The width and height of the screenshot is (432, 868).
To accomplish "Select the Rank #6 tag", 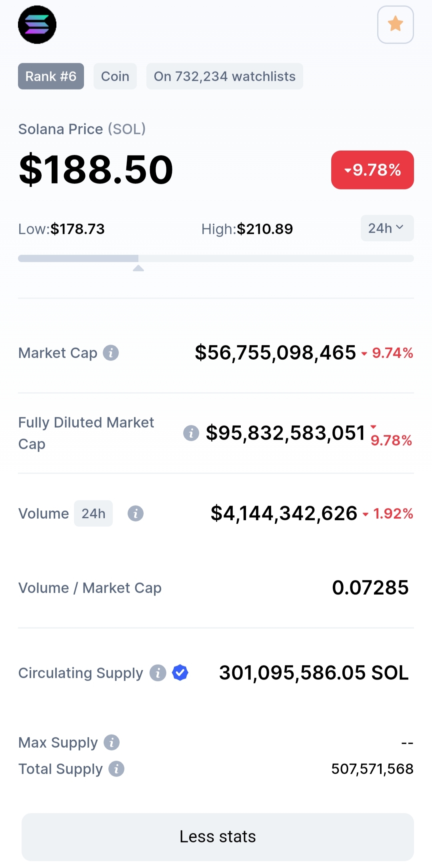I will click(51, 76).
